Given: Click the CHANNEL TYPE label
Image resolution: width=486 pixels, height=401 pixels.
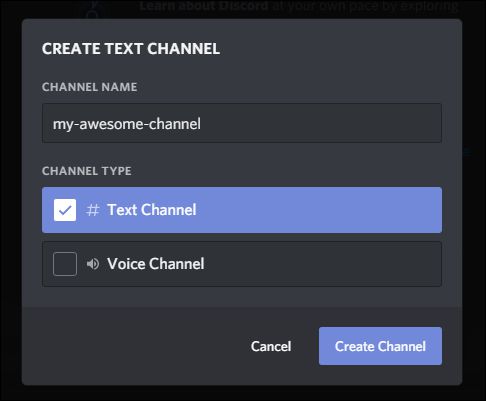Looking at the screenshot, I should (87, 171).
